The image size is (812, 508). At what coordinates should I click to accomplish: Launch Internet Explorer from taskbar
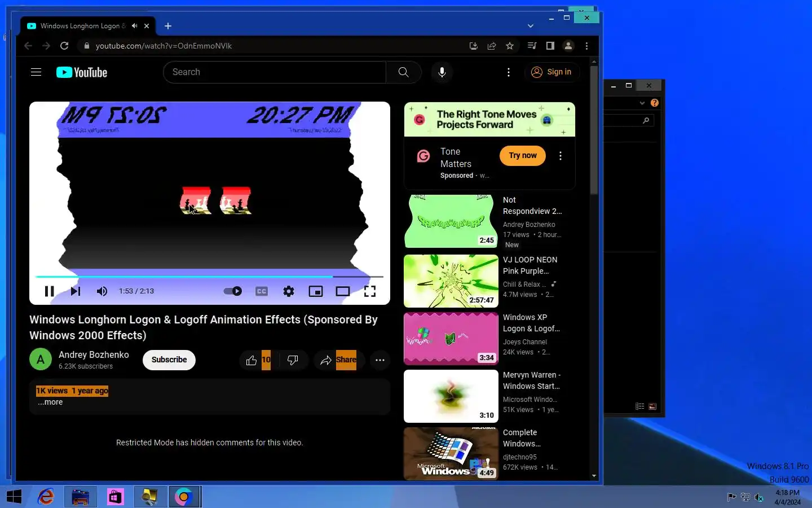46,497
